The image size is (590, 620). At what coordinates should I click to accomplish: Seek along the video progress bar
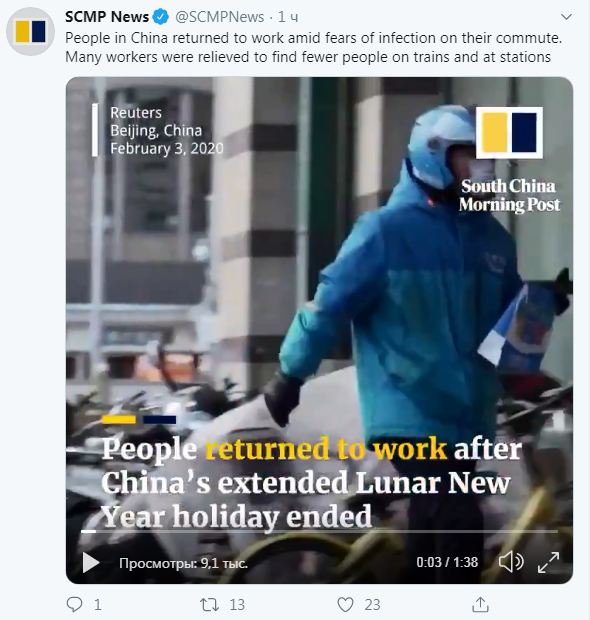(320, 531)
